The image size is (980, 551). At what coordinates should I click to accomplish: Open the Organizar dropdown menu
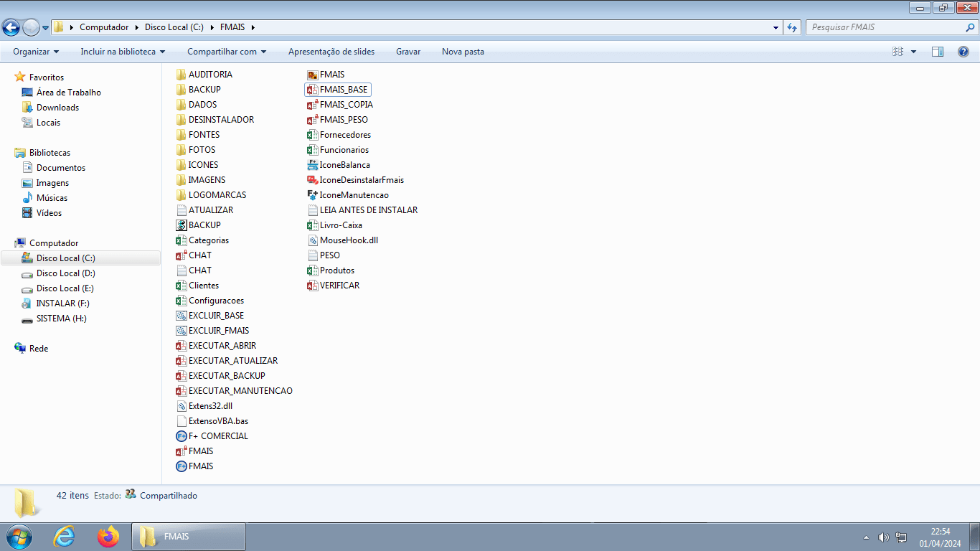(36, 52)
